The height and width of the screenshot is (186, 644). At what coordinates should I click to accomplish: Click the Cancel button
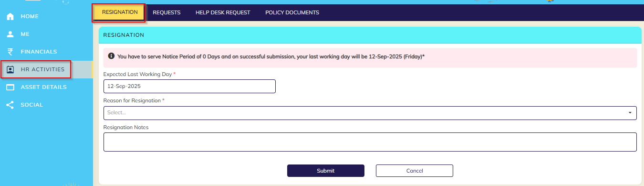415,171
